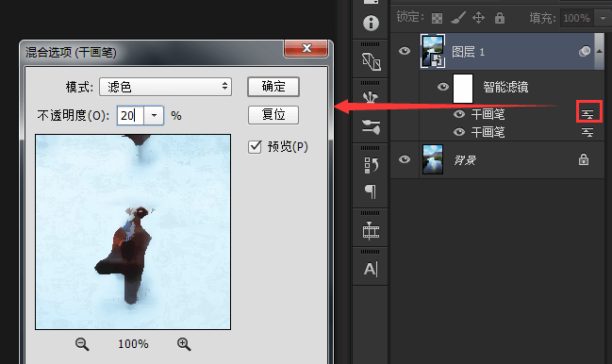The height and width of the screenshot is (364, 612).
Task: Open the Character panel icon
Action: point(371,269)
